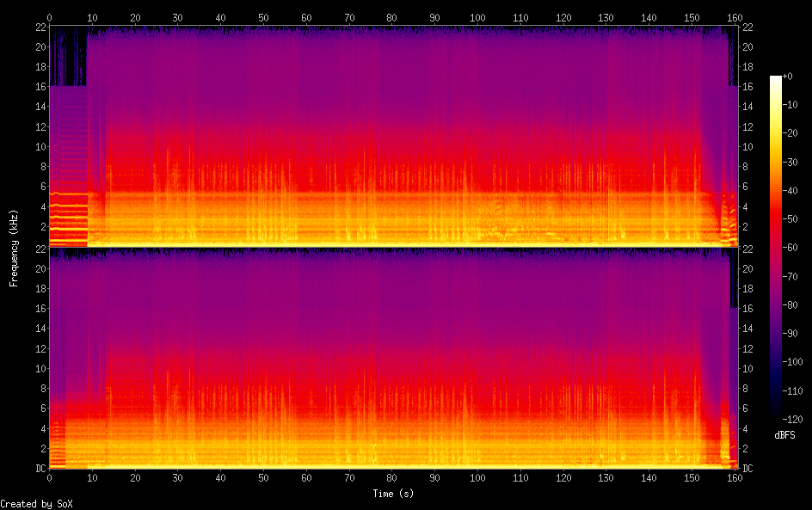
Task: Click the DC label at bottom-right axis
Action: (x=747, y=468)
